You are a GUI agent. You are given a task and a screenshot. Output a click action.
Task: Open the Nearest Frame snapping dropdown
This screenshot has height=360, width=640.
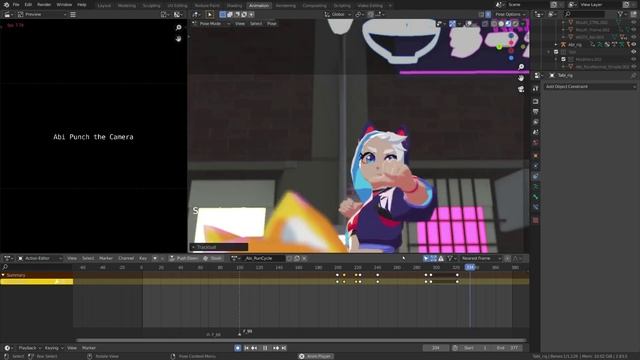481,258
